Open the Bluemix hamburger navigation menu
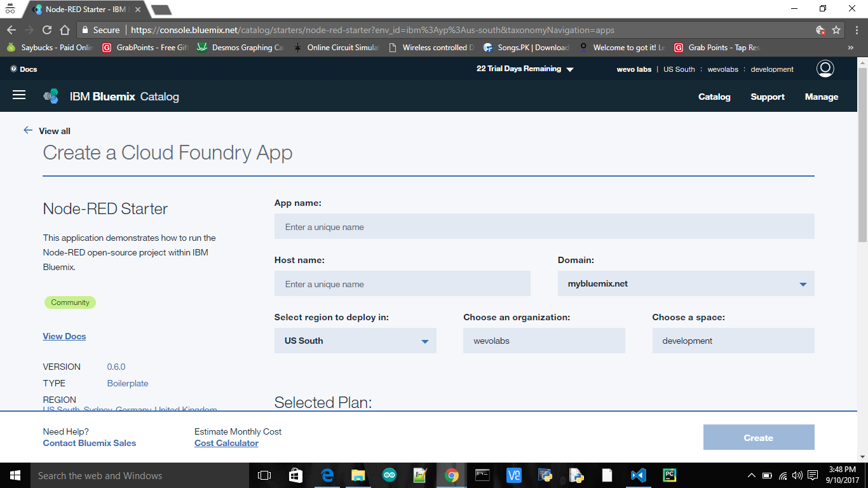 click(x=18, y=96)
